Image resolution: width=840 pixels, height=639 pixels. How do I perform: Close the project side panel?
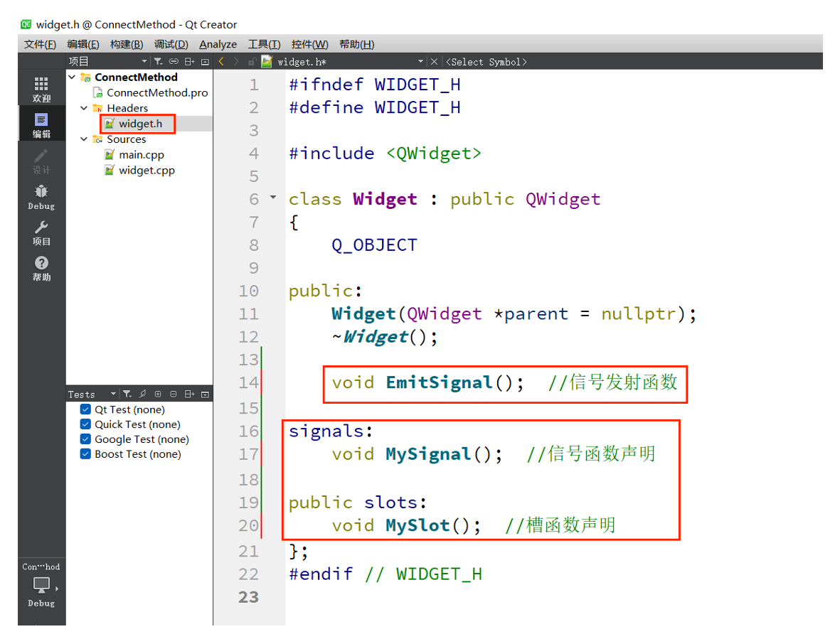tap(205, 62)
